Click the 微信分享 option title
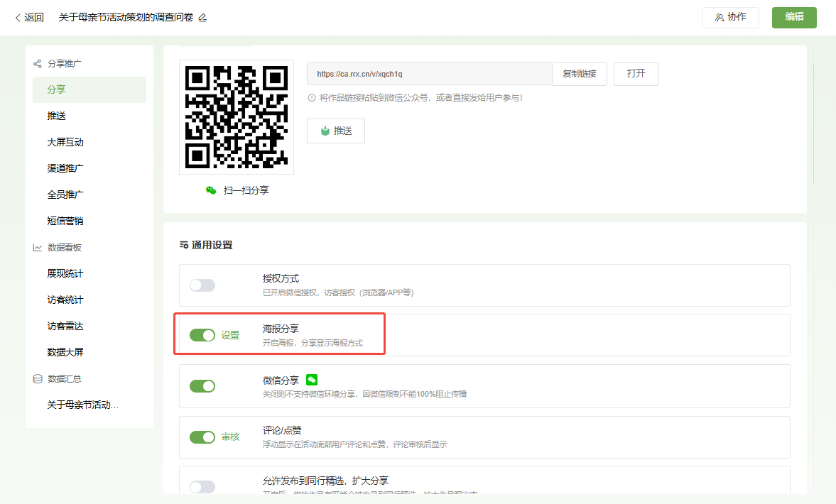 pyautogui.click(x=281, y=380)
